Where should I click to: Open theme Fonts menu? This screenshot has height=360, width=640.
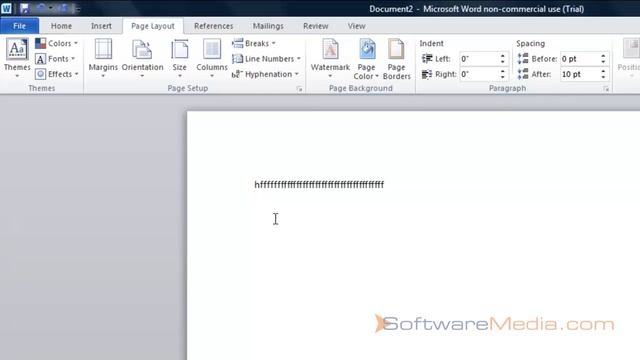pyautogui.click(x=55, y=59)
